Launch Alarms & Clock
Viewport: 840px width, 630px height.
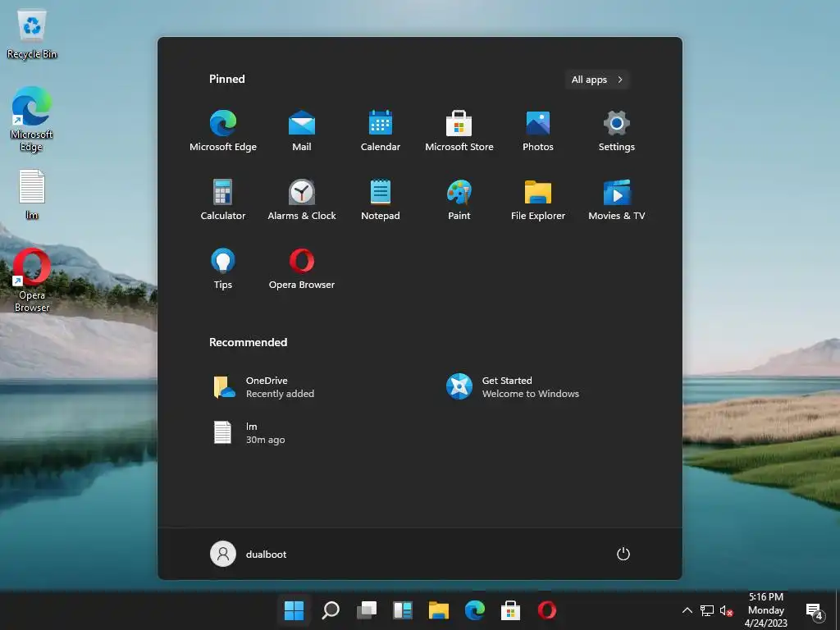302,200
